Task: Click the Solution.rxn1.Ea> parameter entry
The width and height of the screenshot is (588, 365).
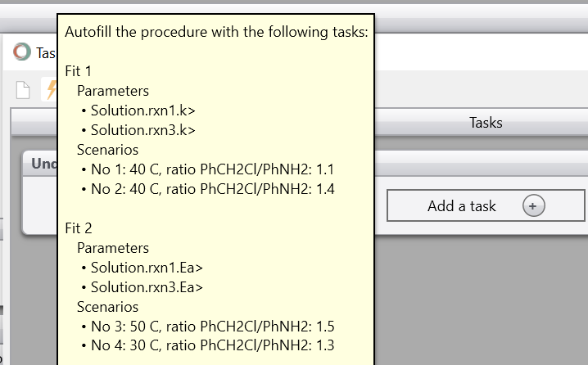Action: (x=147, y=267)
